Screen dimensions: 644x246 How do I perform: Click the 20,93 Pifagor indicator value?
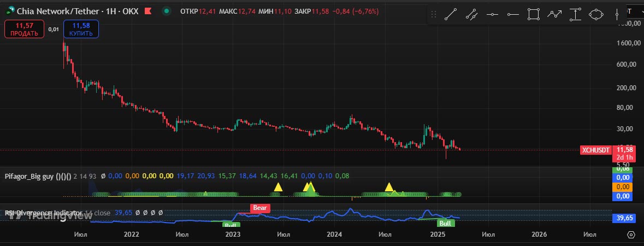pyautogui.click(x=206, y=176)
